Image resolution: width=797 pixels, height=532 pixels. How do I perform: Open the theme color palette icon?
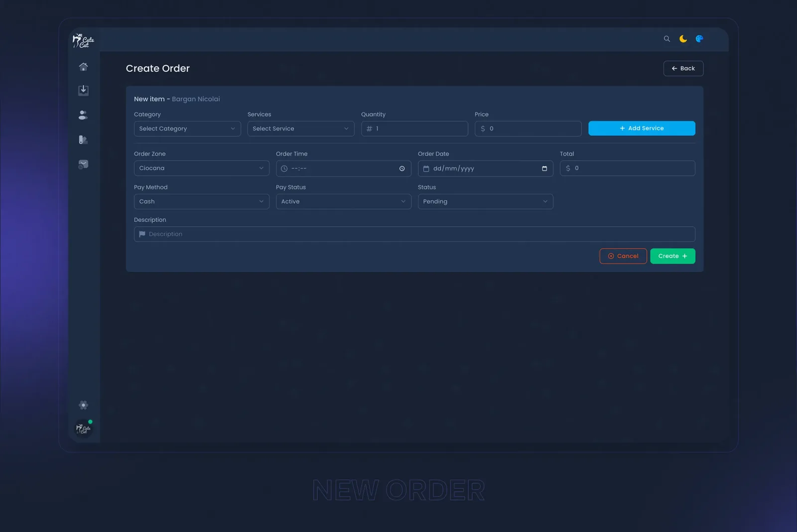tap(699, 39)
